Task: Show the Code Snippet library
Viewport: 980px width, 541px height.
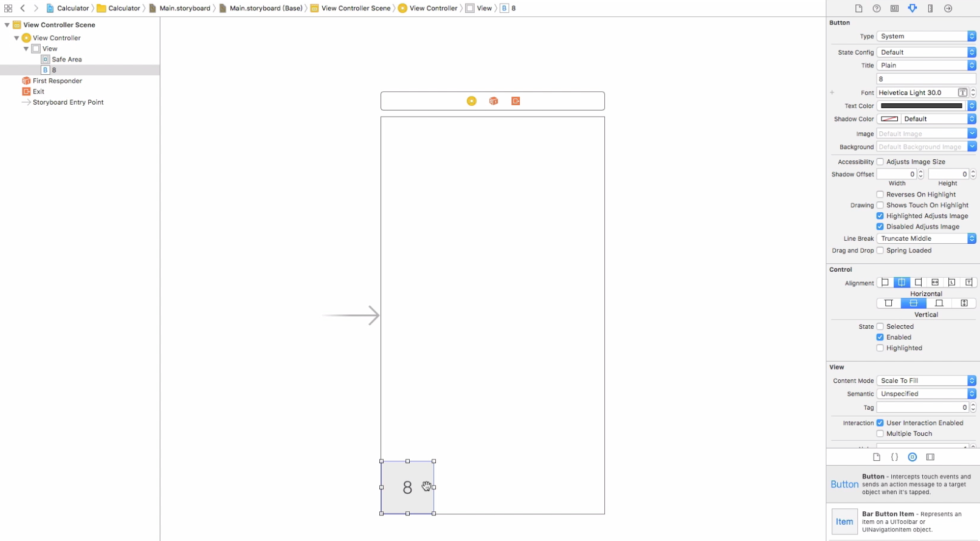Action: tap(894, 457)
